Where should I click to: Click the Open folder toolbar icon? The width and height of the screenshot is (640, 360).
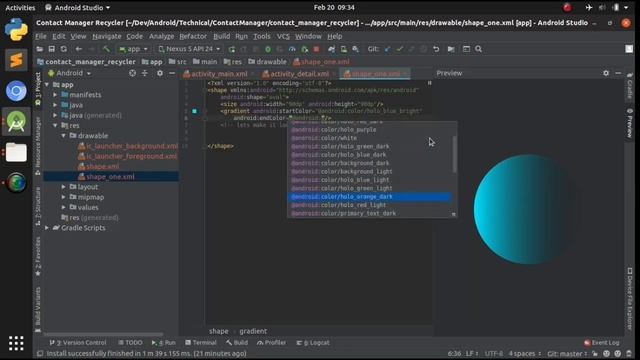coord(40,49)
